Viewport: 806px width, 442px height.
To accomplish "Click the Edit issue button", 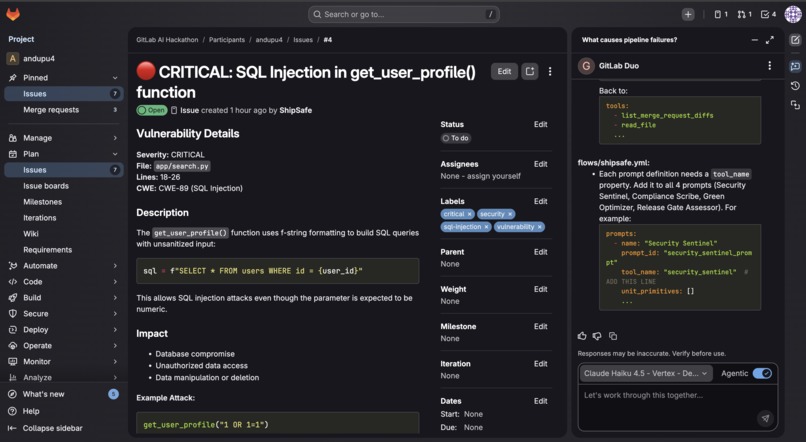I will (x=504, y=71).
